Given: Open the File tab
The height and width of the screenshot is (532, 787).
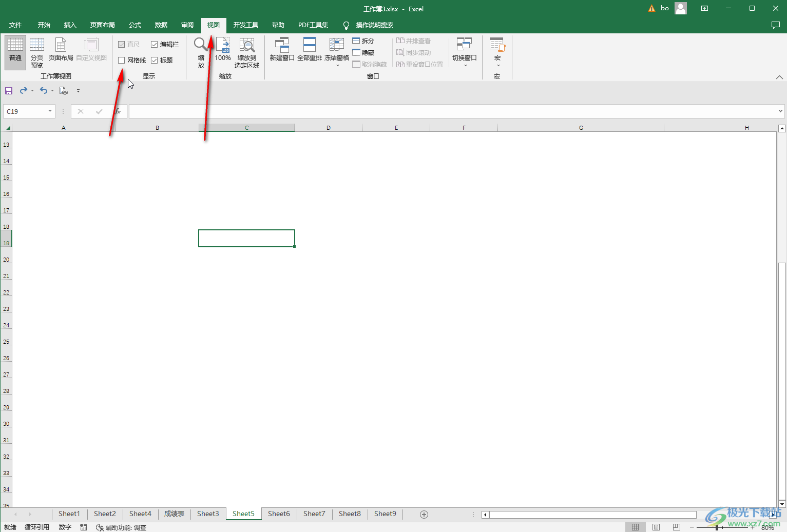Looking at the screenshot, I should tap(15, 25).
